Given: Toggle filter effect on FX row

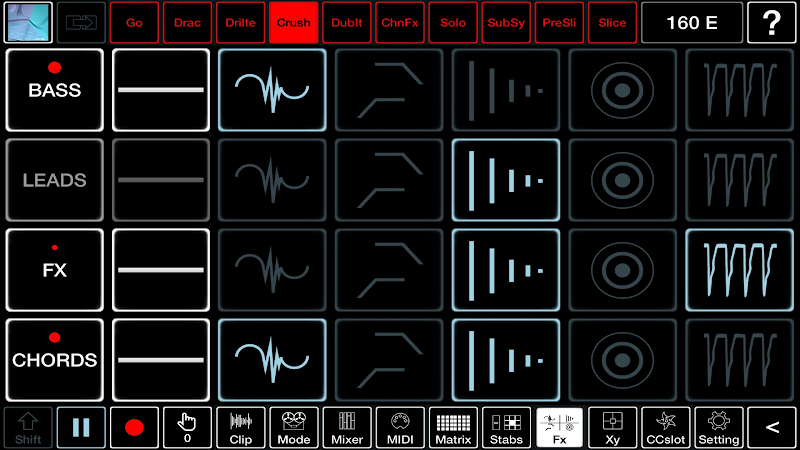Looking at the screenshot, I should tap(389, 270).
